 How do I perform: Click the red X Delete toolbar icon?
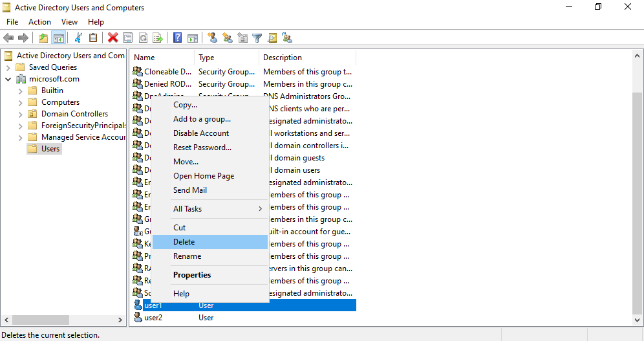tap(113, 38)
